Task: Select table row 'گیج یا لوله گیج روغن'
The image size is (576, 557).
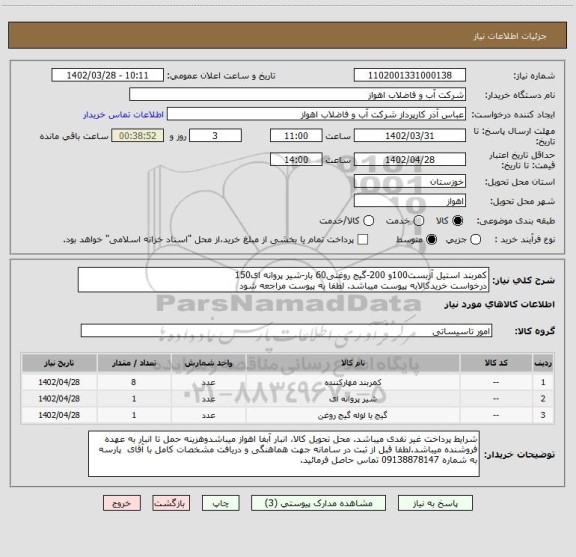Action: [288, 415]
